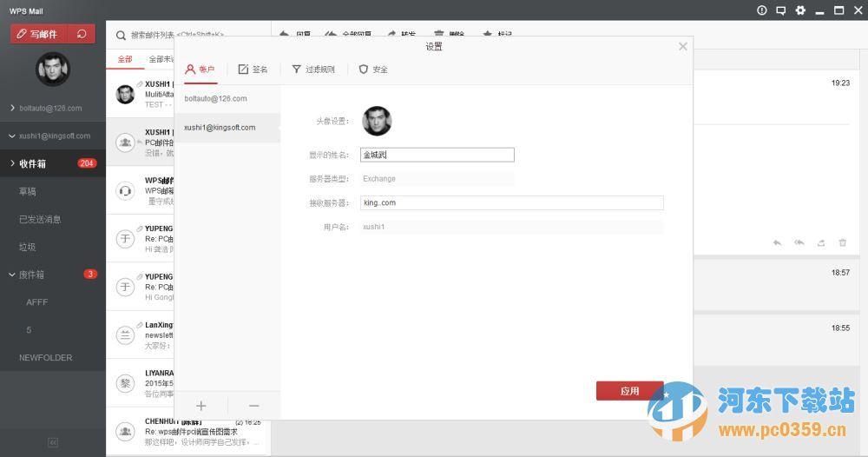The height and width of the screenshot is (457, 868).
Task: Close the settings dialog with X
Action: click(x=682, y=47)
